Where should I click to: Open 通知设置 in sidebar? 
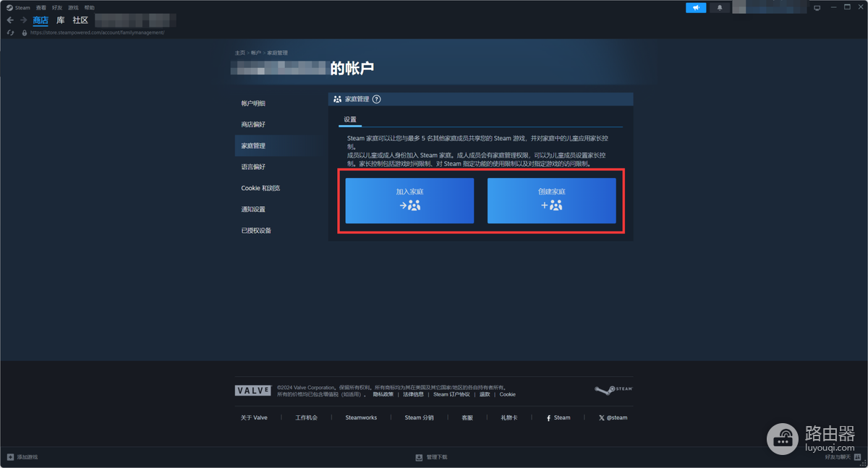coord(253,209)
